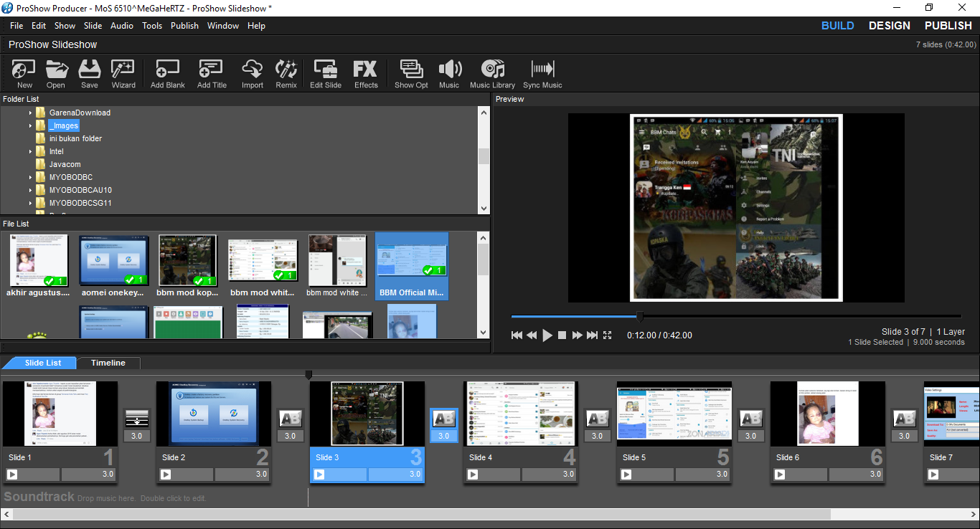Add a blank slide with Add Blank
Image resolution: width=980 pixels, height=529 pixels.
point(167,74)
